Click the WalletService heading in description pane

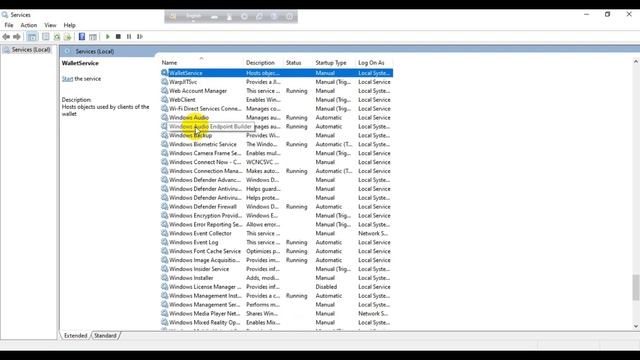[80, 63]
